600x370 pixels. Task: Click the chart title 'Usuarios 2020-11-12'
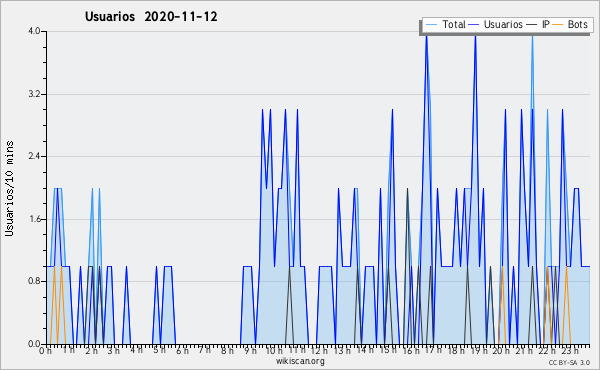pyautogui.click(x=151, y=17)
